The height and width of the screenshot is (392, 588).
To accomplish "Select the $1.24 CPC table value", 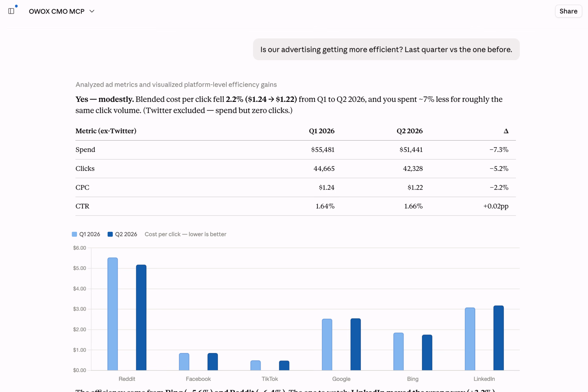I will [x=326, y=187].
